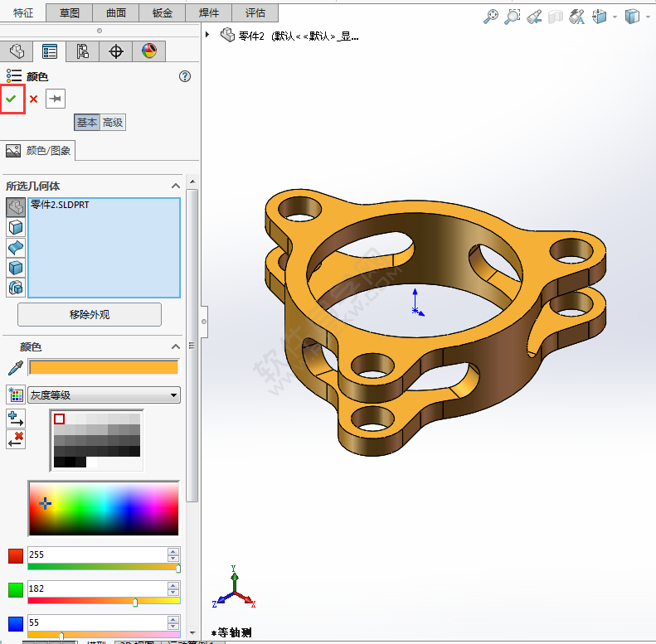Confirm color with green checkmark
This screenshot has width=656, height=644.
(12, 99)
